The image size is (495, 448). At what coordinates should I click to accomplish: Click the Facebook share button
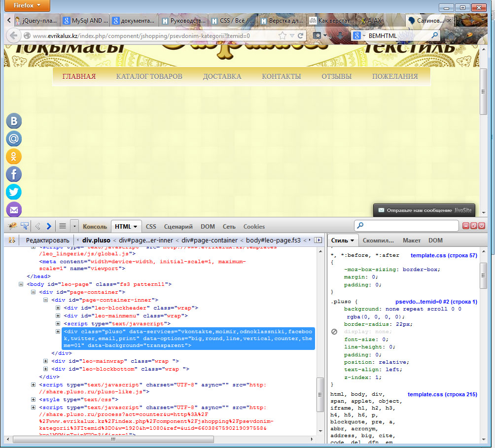pos(14,174)
